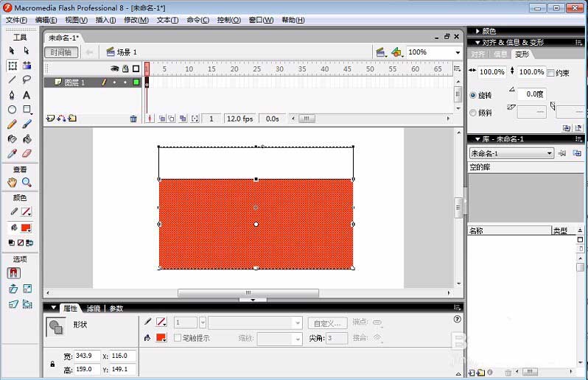This screenshot has width=588, height=380.
Task: Select the Pen tool
Action: (x=12, y=95)
